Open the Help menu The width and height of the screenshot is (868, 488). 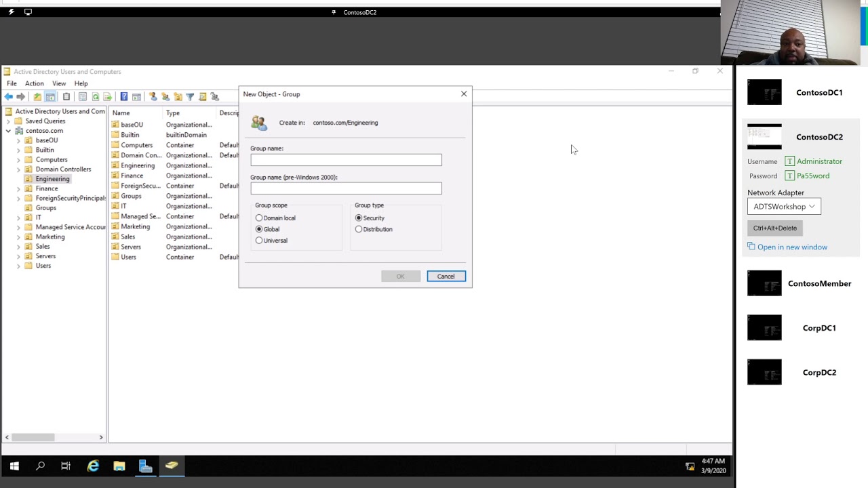[81, 83]
